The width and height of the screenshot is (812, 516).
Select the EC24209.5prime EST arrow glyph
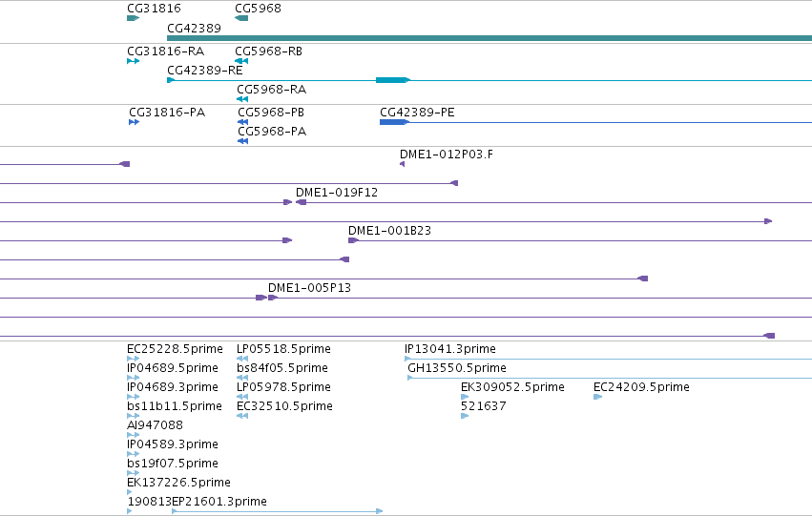(x=597, y=397)
